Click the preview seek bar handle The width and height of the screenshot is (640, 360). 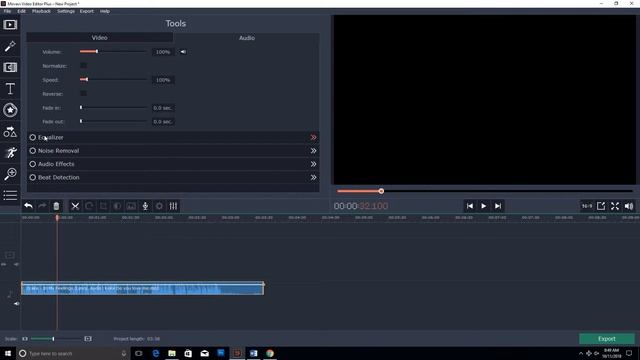pos(381,191)
